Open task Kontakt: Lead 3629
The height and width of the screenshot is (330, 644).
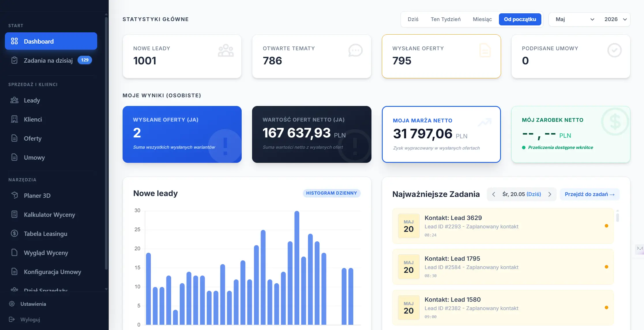point(503,226)
